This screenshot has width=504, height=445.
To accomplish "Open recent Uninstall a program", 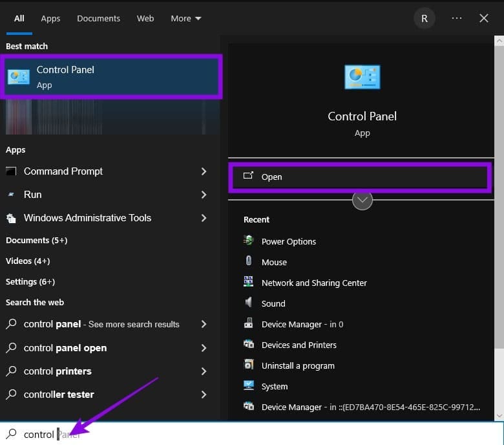I will coord(298,366).
